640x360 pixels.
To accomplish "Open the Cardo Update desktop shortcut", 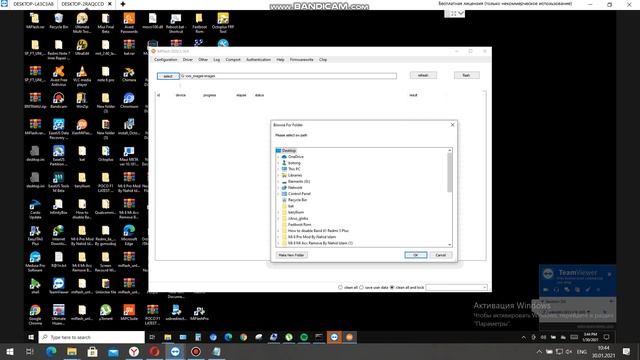I will (35, 208).
